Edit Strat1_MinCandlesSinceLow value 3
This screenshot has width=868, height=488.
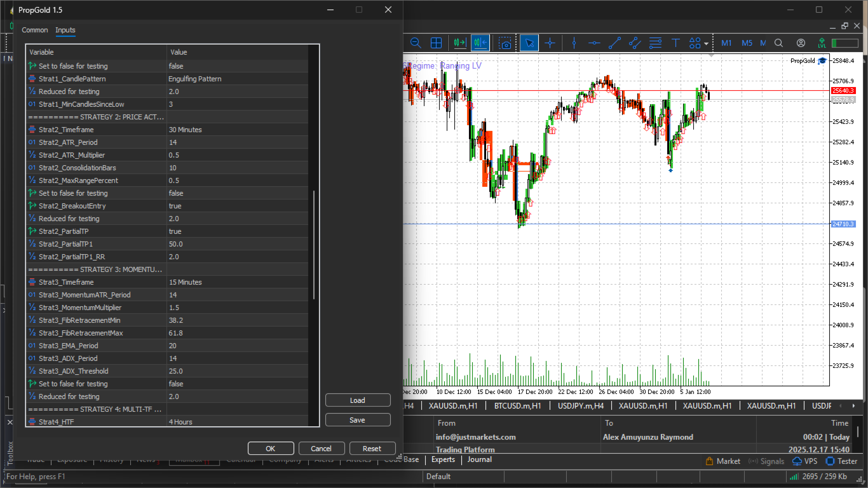point(237,104)
